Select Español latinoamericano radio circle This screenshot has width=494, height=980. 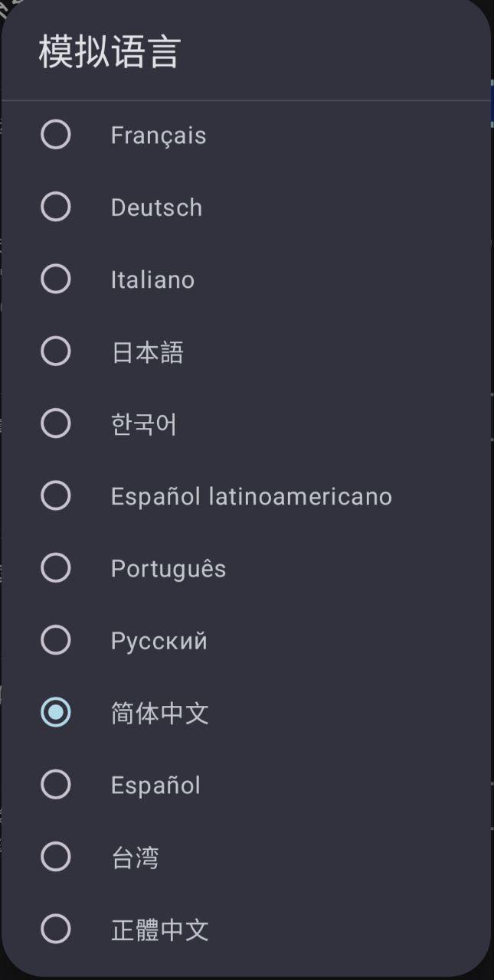click(56, 496)
